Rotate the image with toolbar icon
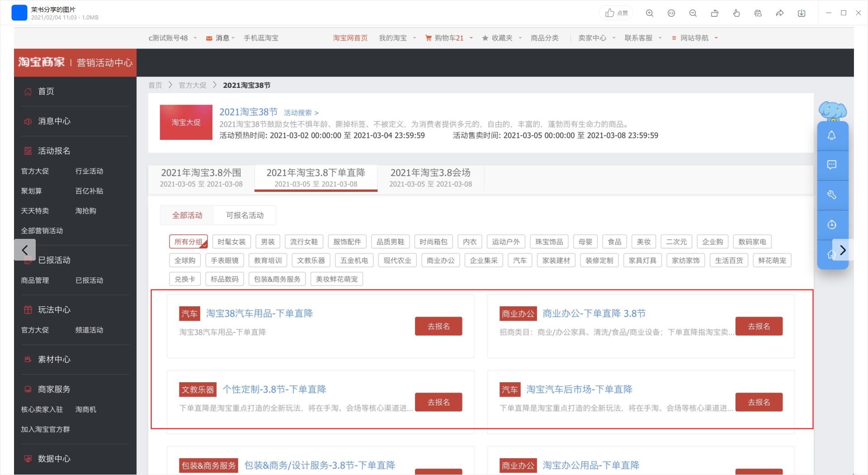This screenshot has width=868, height=475. tap(715, 13)
